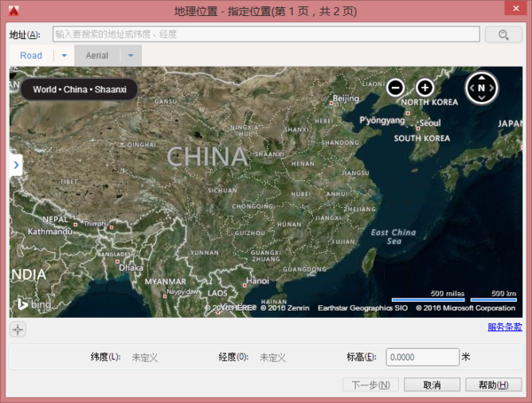Click the 帮助(H) button

click(493, 384)
